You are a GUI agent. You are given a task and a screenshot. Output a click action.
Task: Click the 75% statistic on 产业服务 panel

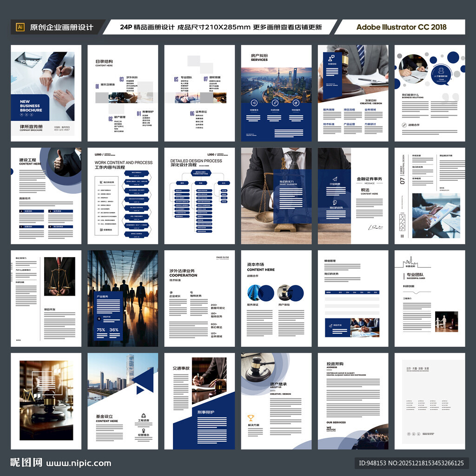[x=101, y=330]
